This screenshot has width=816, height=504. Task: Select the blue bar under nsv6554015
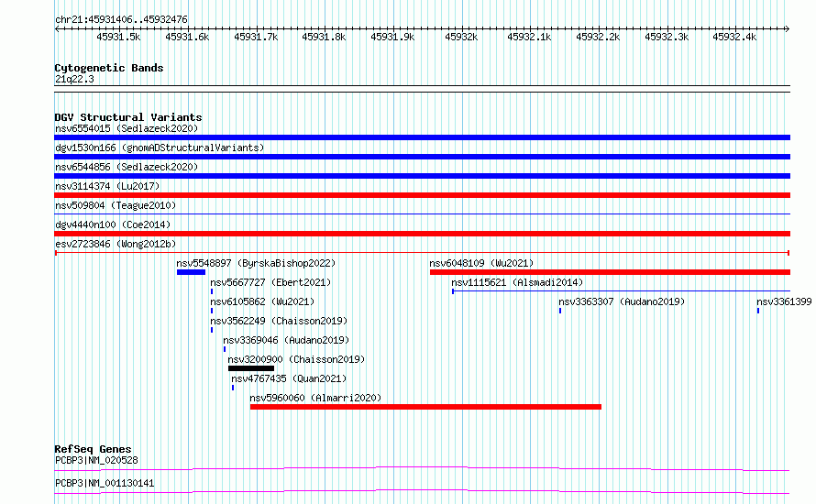pos(422,137)
